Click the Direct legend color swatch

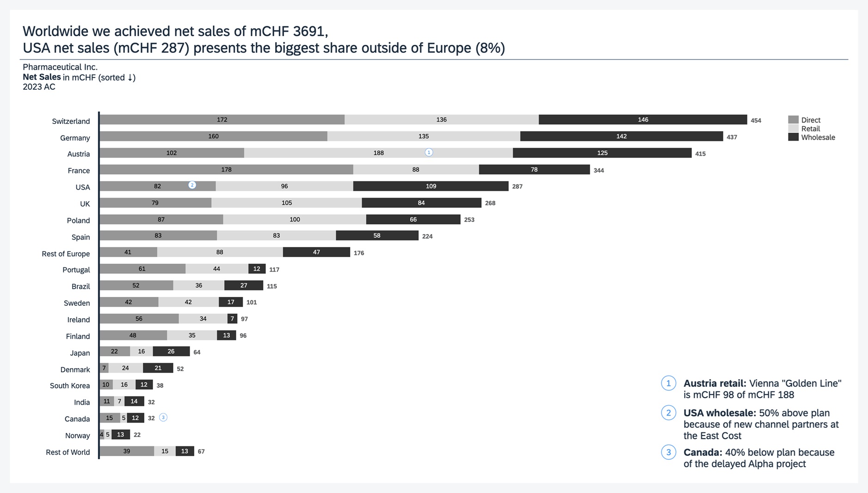[793, 120]
